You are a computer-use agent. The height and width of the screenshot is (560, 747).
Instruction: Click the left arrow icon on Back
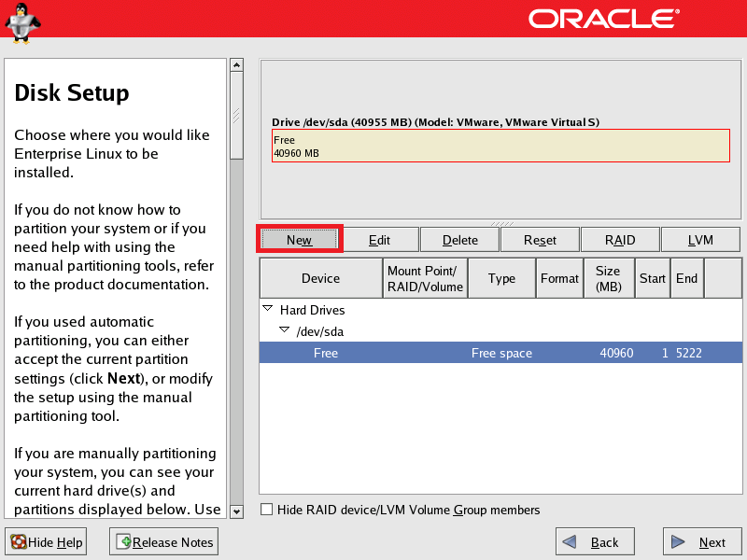(570, 542)
